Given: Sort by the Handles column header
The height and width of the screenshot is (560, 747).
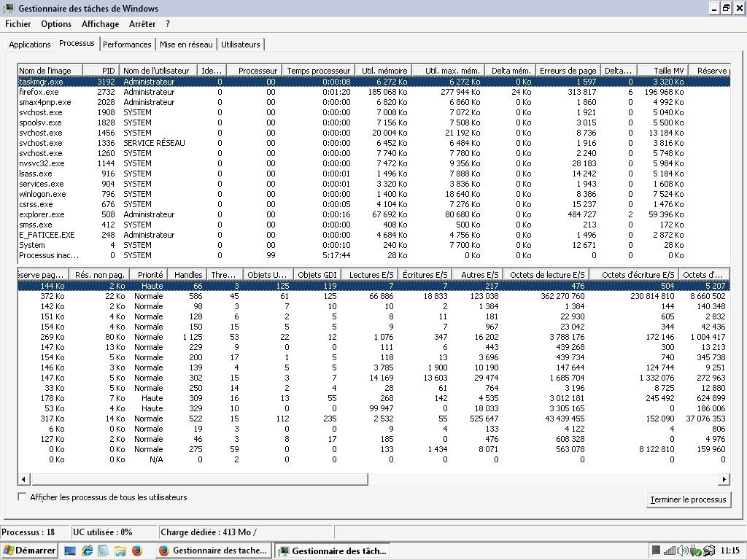Looking at the screenshot, I should click(187, 275).
